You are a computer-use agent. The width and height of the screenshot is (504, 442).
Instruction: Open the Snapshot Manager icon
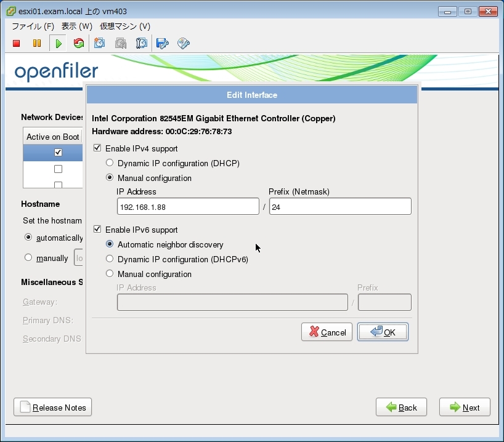point(142,43)
